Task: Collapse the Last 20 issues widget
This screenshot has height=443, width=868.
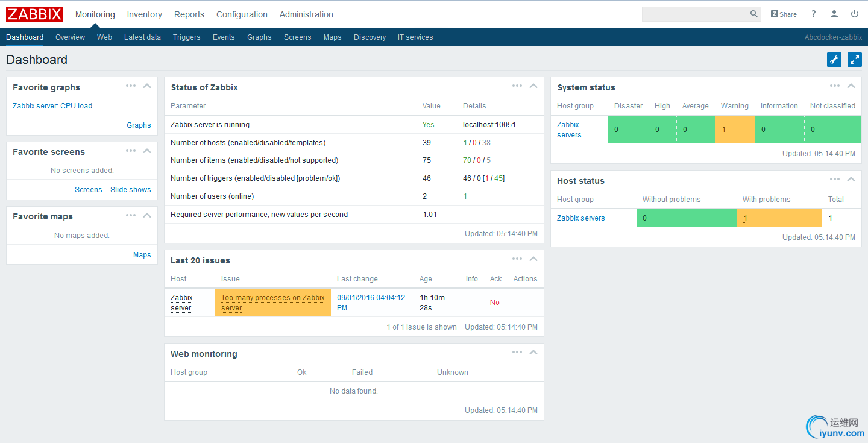Action: [533, 259]
